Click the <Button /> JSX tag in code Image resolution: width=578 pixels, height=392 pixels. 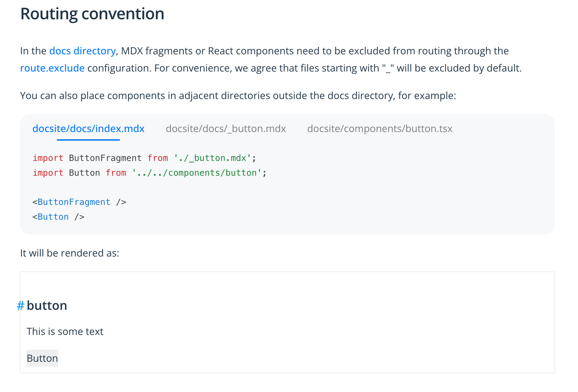53,217
